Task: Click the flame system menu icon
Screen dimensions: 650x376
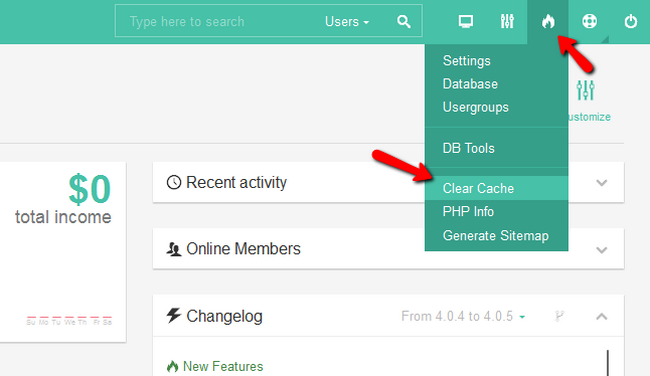Action: point(548,22)
